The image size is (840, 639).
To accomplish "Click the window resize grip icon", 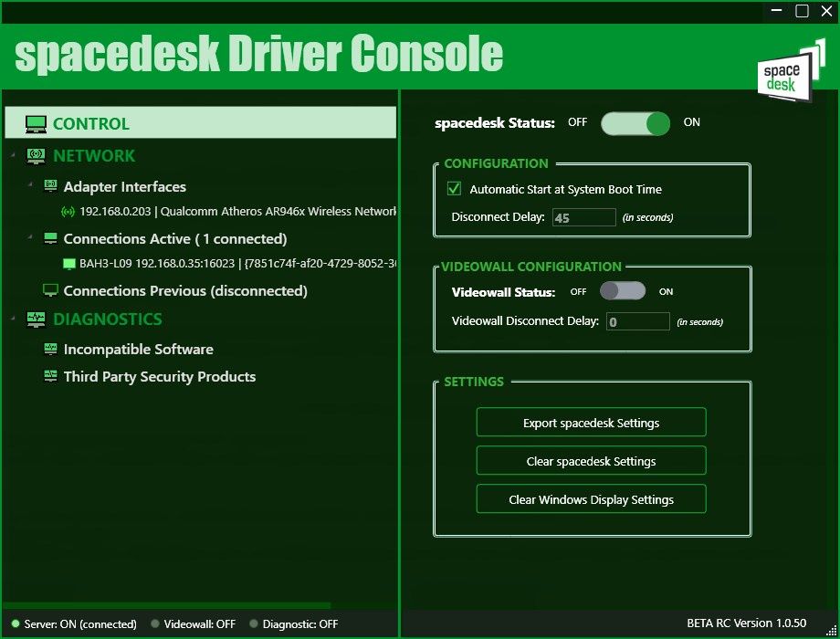I will coord(832,631).
